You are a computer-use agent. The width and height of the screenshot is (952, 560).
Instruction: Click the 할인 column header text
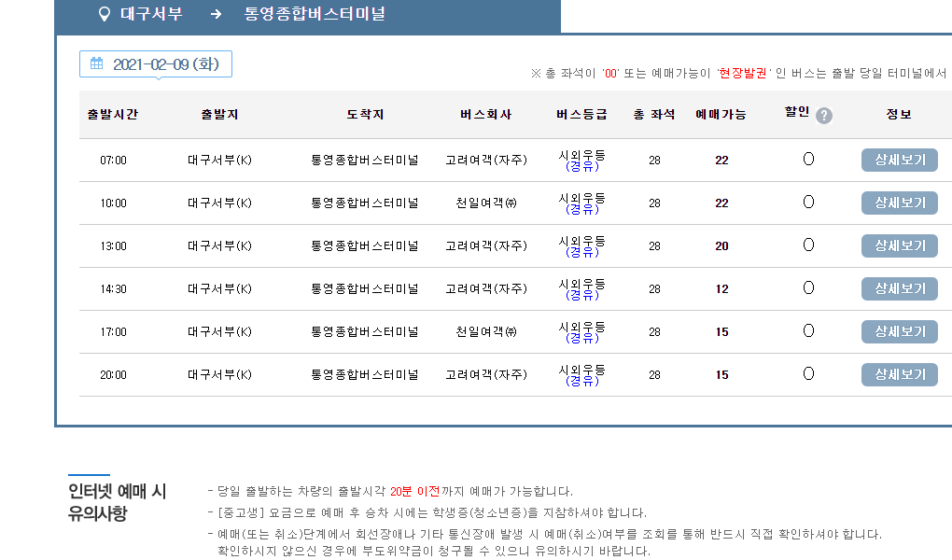click(797, 112)
